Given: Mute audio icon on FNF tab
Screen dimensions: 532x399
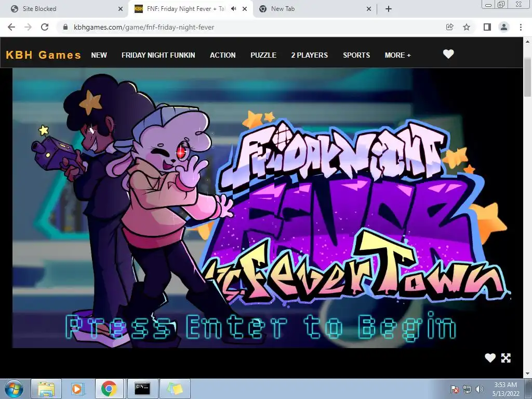Looking at the screenshot, I should click(x=233, y=9).
